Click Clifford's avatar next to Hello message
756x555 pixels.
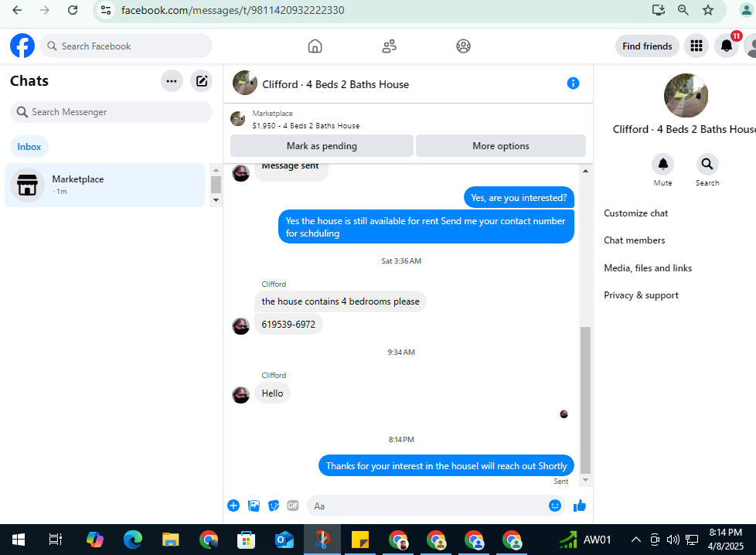240,395
